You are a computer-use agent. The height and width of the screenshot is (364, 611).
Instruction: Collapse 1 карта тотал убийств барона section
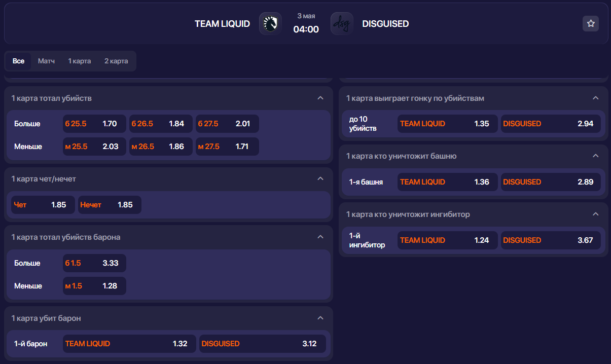point(320,237)
